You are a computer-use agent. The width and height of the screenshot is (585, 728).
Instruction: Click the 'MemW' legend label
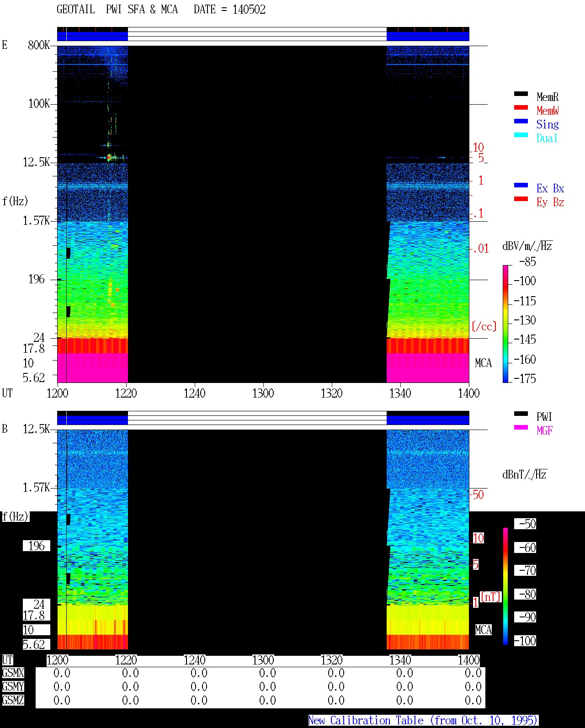[548, 111]
